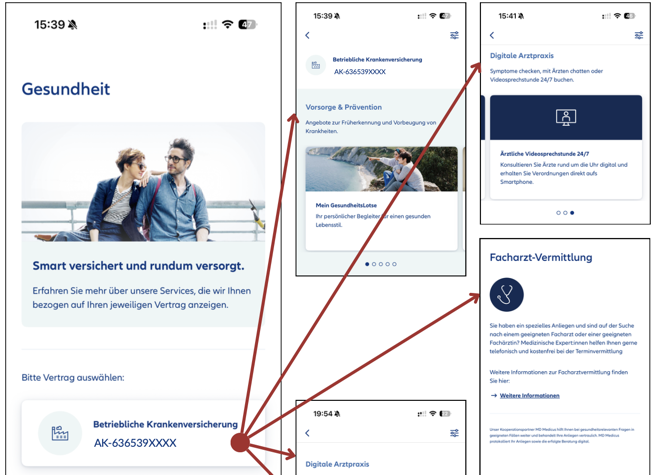Tap battery indicator on the Gesundheit screen
655x475 pixels.
(x=247, y=25)
